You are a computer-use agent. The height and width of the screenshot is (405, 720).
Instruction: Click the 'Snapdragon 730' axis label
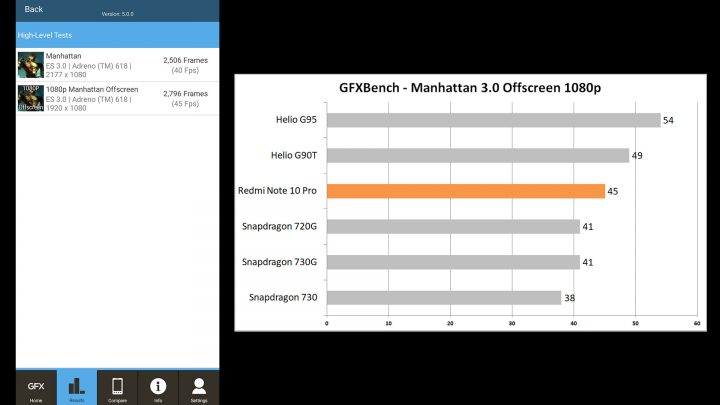point(283,298)
